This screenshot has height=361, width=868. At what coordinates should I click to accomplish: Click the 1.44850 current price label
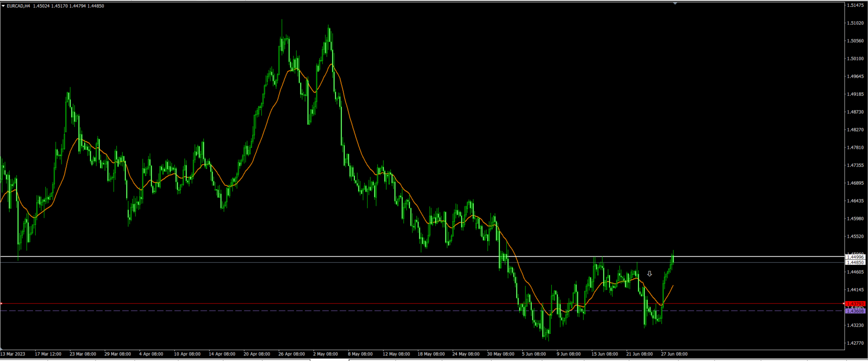point(855,263)
